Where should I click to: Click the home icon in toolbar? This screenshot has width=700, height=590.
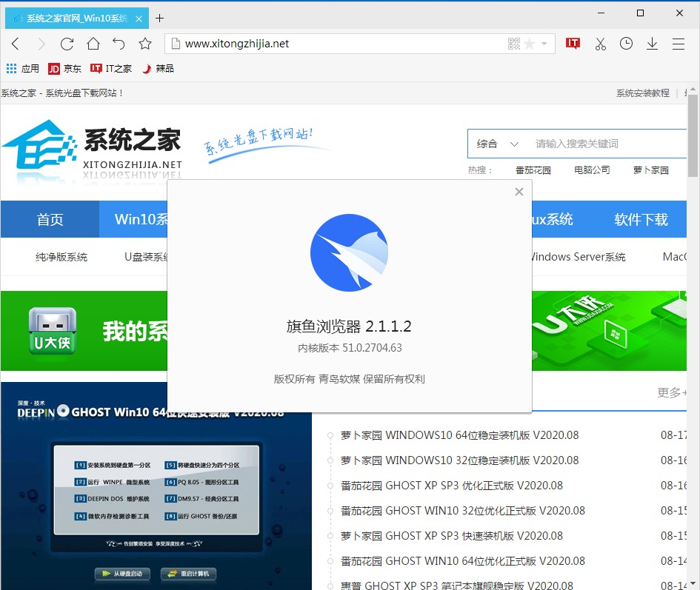coord(93,44)
